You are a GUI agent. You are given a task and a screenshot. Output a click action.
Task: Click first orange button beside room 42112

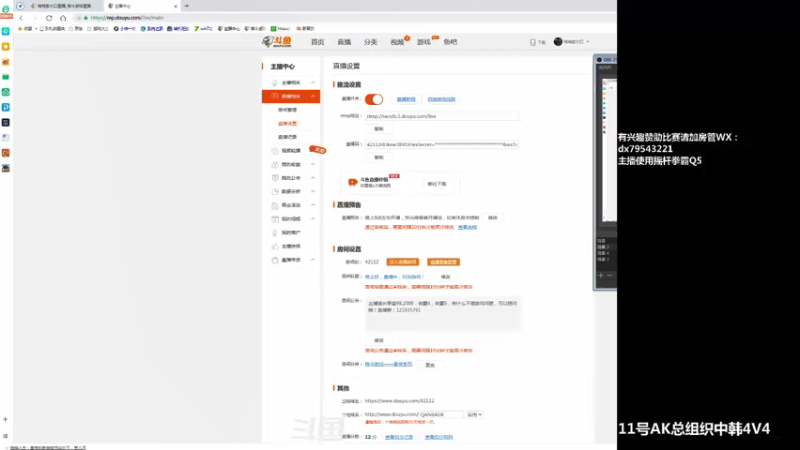(x=403, y=262)
